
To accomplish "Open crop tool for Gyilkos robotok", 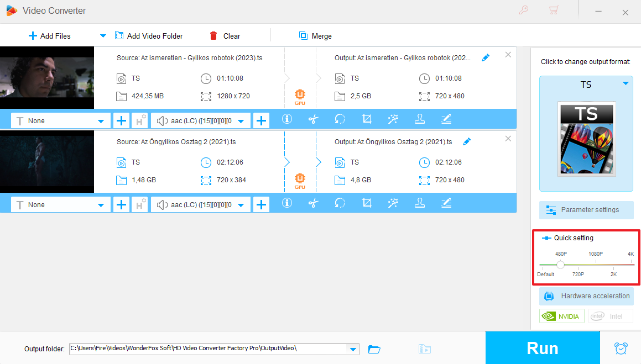I will (367, 119).
